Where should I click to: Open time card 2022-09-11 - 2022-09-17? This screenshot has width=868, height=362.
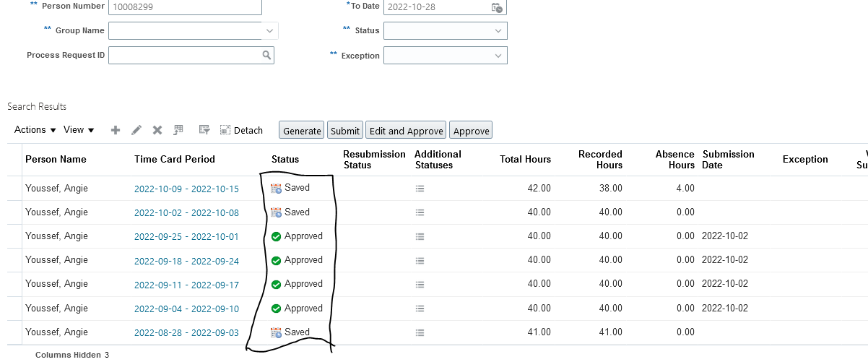tap(186, 285)
